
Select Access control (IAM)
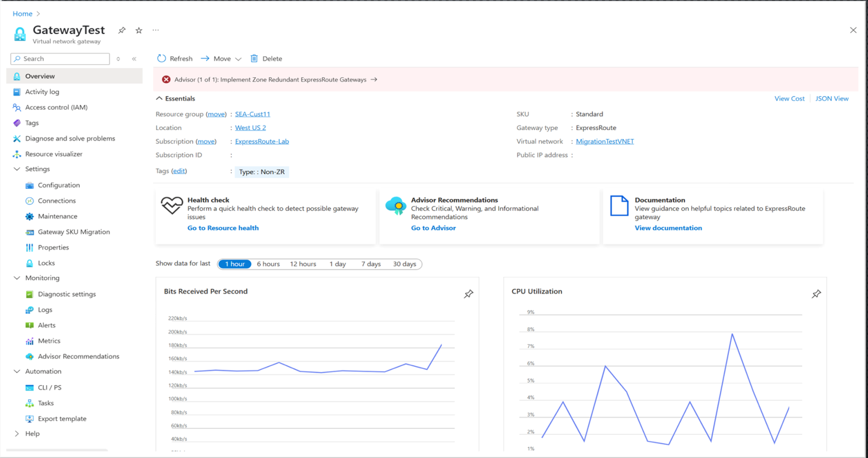55,107
